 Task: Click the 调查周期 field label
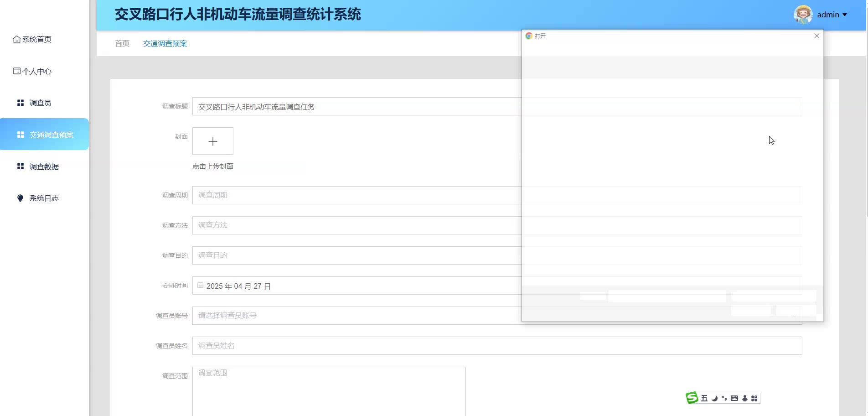click(175, 195)
